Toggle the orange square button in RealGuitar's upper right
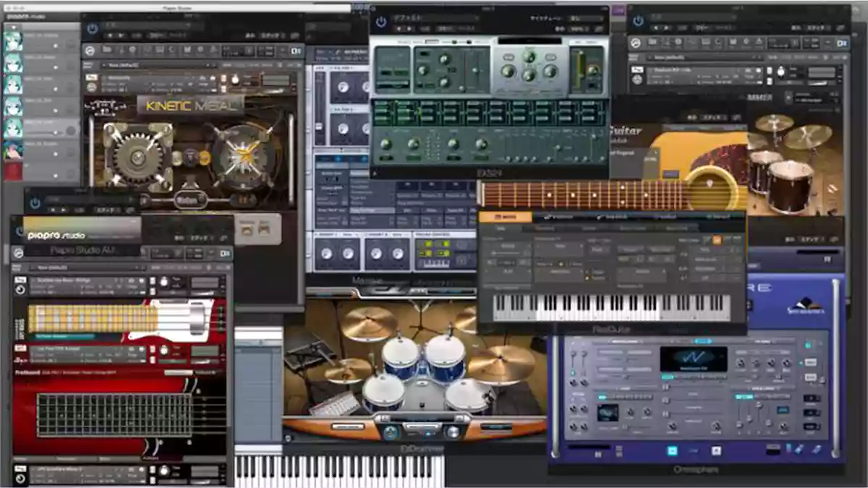The height and width of the screenshot is (488, 868). (717, 240)
